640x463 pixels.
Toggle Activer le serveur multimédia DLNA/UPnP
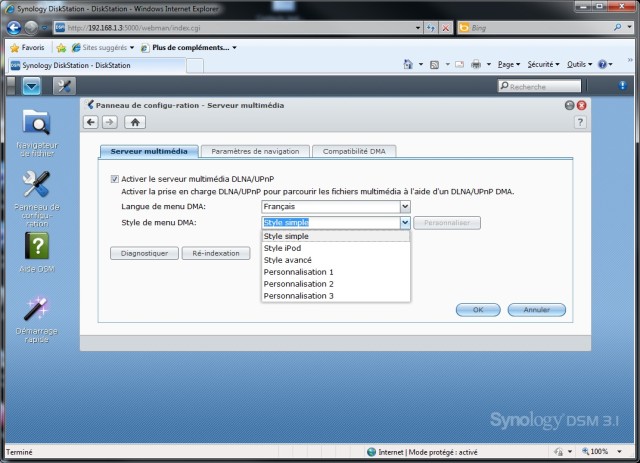click(115, 179)
